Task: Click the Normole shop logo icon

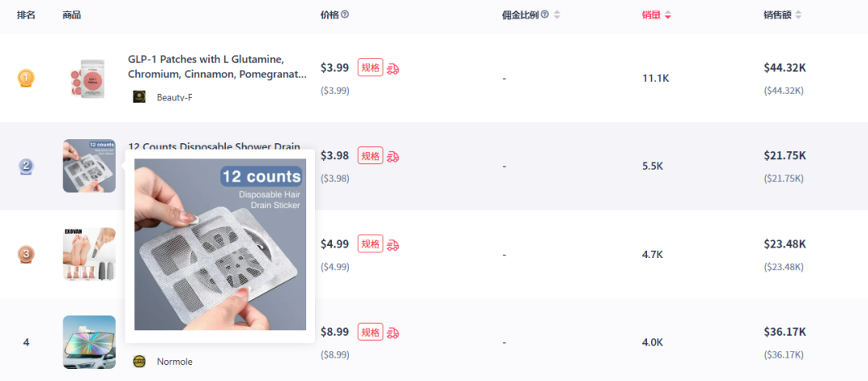Action: click(x=139, y=362)
